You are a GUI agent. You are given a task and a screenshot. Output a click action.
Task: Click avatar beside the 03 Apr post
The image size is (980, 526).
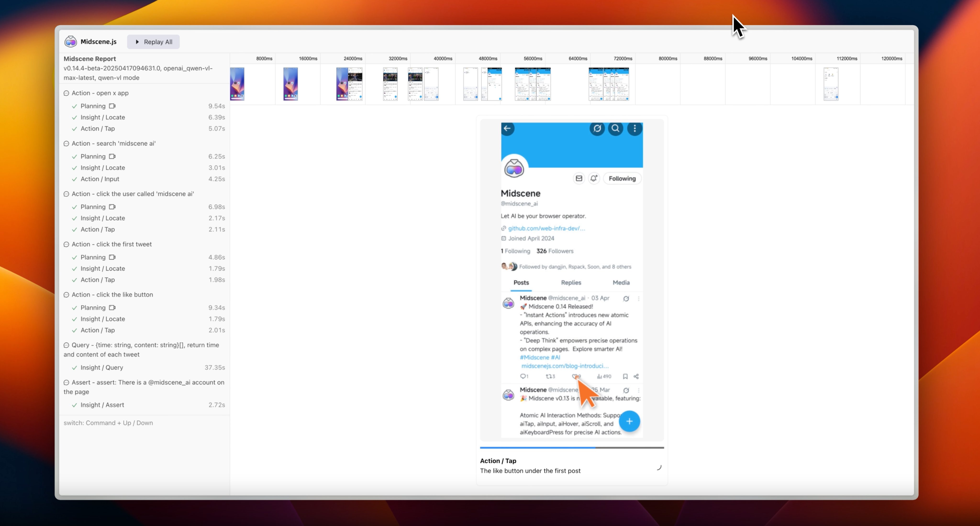[508, 303]
